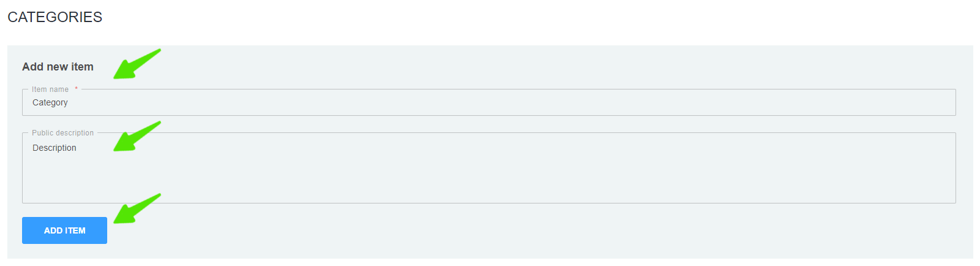980x266 pixels.
Task: Click the word "Description" in the text area
Action: (x=55, y=148)
